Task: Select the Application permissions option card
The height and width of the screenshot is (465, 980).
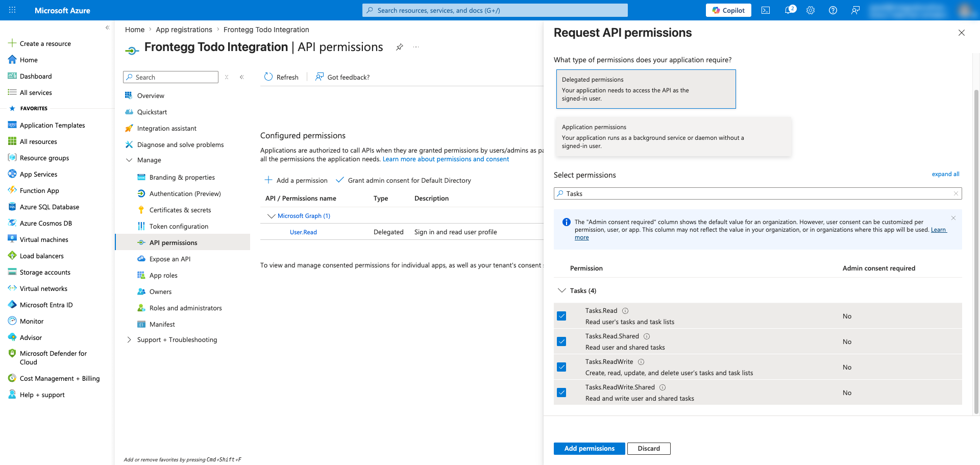Action: (673, 136)
